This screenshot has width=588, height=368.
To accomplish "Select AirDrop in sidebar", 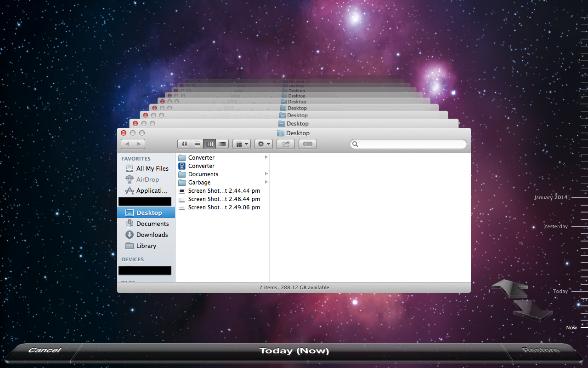I will pyautogui.click(x=147, y=179).
